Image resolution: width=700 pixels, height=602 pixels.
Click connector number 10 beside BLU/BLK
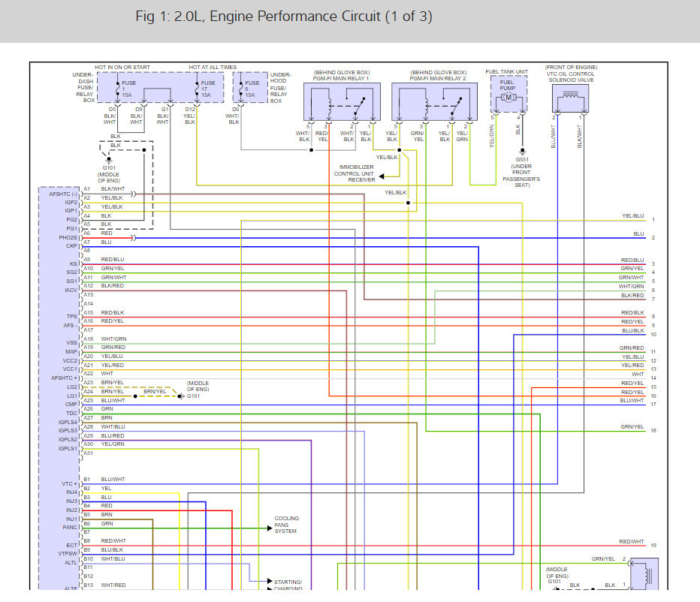[653, 334]
